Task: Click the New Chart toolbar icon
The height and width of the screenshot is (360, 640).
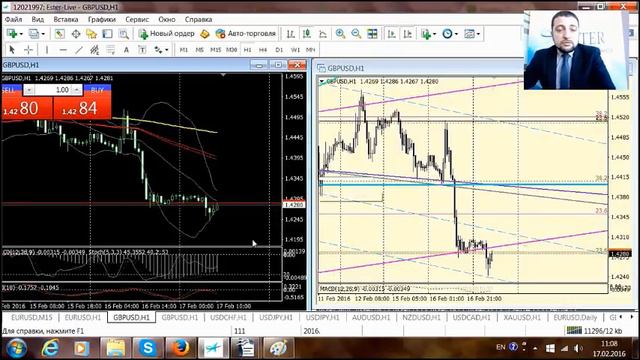Action: [x=11, y=34]
